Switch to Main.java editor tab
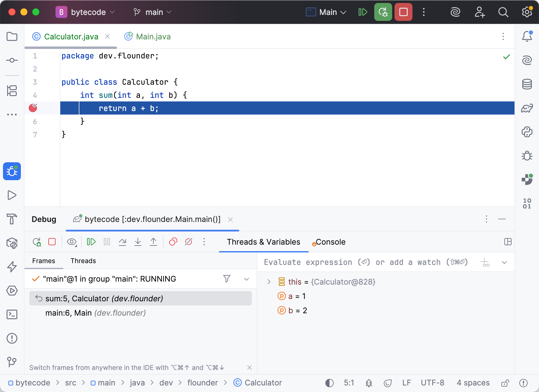This screenshot has height=392, width=539. click(147, 36)
